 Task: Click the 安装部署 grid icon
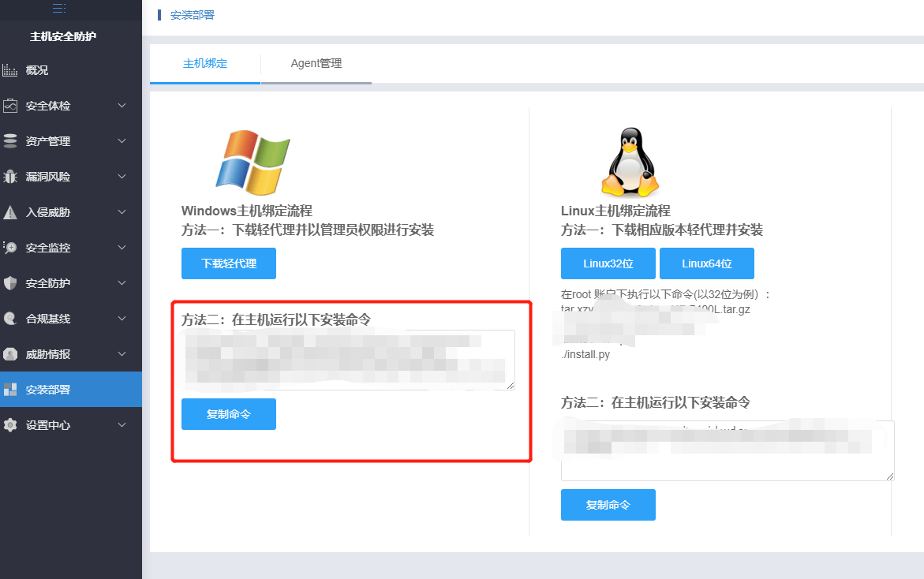click(10, 390)
